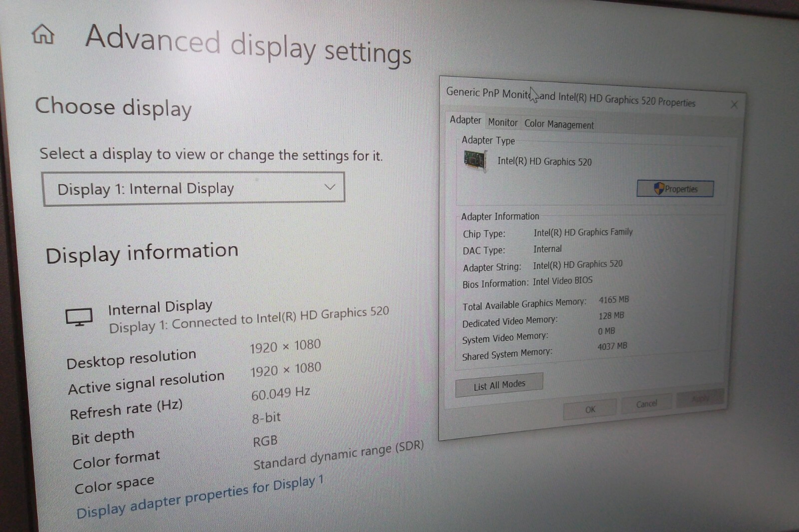Image resolution: width=799 pixels, height=532 pixels.
Task: Click 'Adapter String:' label
Action: coord(492,267)
